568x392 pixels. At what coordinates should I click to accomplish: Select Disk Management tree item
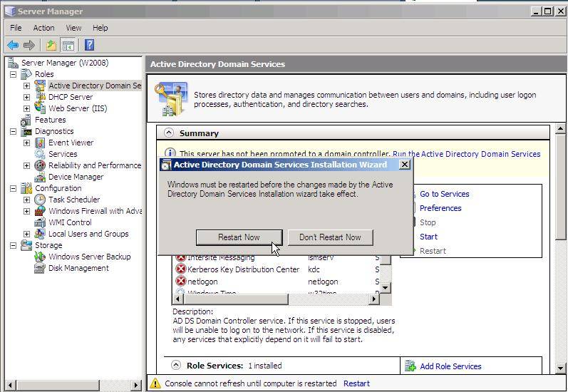click(x=78, y=268)
